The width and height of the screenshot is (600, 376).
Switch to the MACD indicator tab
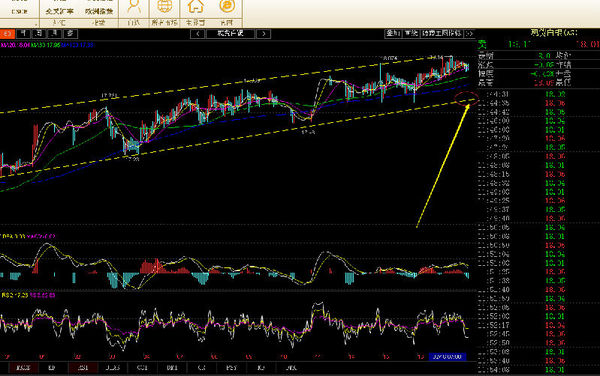click(x=23, y=368)
